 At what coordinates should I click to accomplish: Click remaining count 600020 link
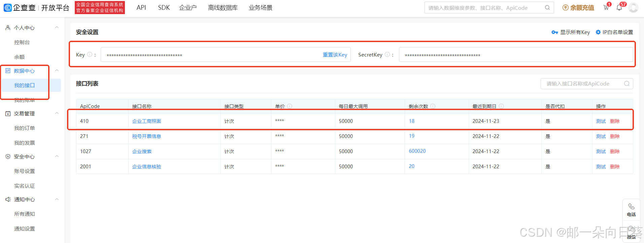pyautogui.click(x=417, y=151)
